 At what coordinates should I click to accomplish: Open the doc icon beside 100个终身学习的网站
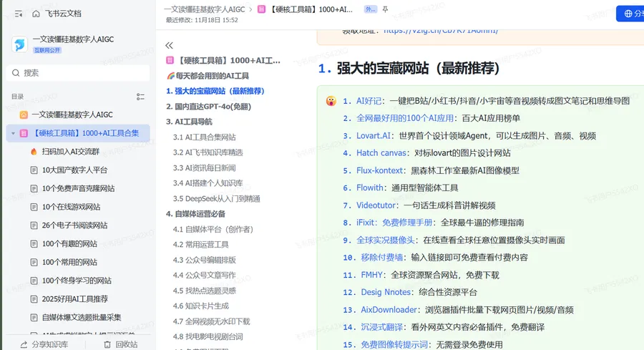34,281
